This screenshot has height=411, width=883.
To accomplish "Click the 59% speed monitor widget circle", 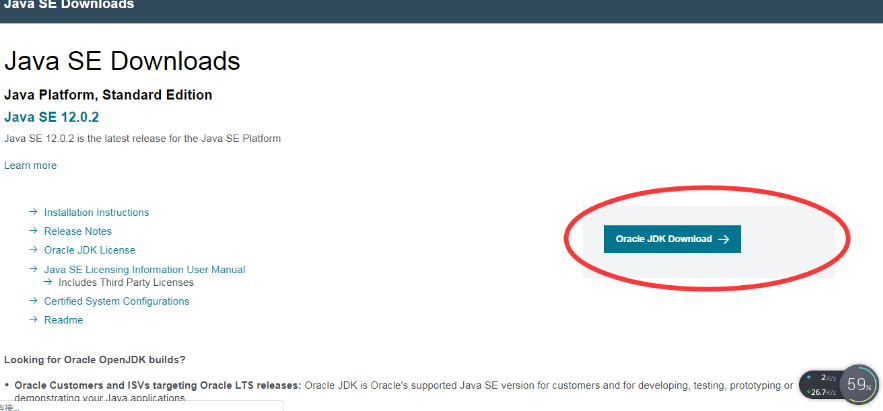I will (859, 385).
